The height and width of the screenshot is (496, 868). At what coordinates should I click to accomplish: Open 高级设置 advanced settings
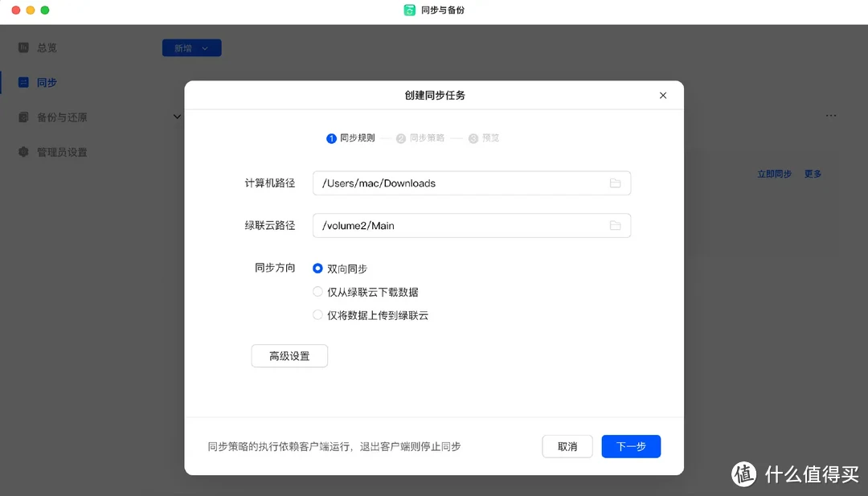coord(289,355)
